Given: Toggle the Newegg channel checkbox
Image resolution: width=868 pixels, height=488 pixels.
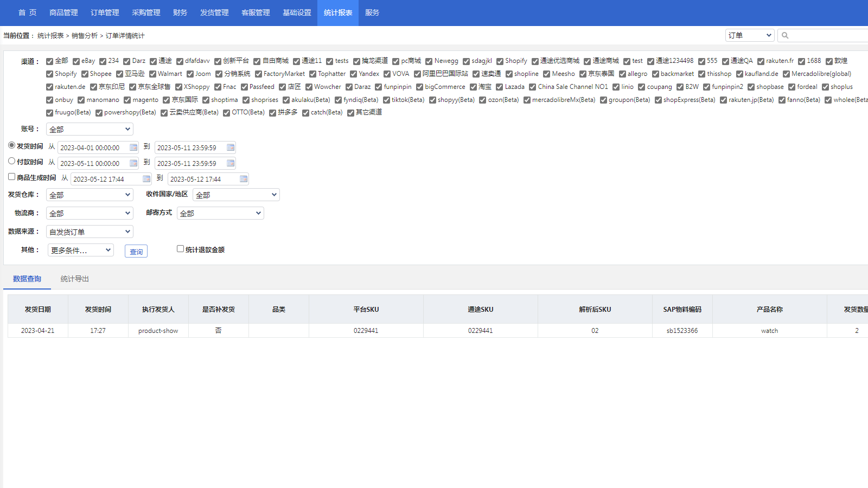Looking at the screenshot, I should pyautogui.click(x=429, y=61).
